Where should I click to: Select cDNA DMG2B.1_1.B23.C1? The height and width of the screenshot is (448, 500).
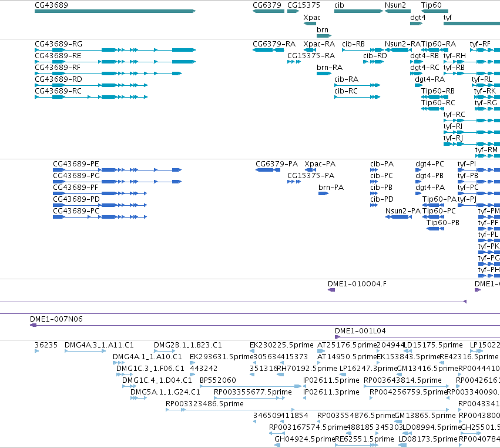[x=165, y=351]
